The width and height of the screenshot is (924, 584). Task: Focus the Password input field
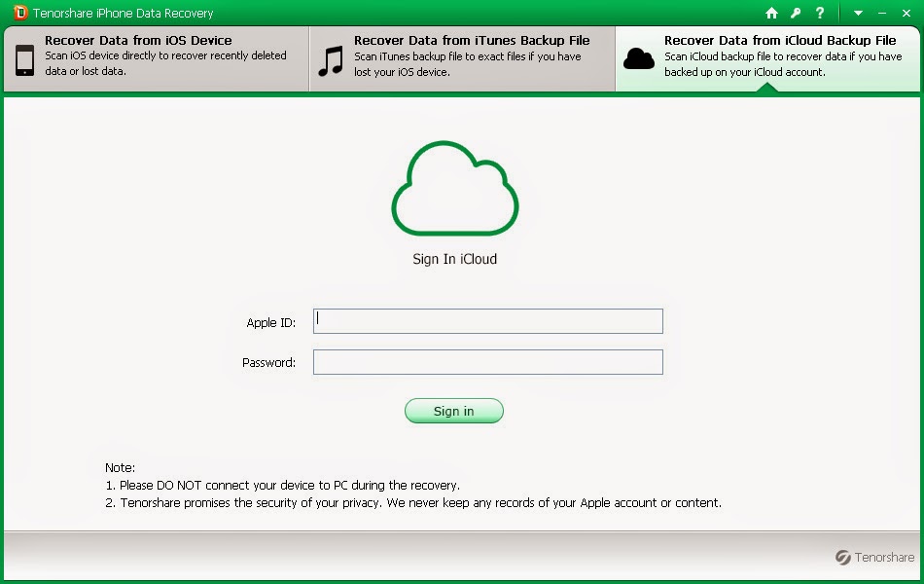(x=488, y=362)
